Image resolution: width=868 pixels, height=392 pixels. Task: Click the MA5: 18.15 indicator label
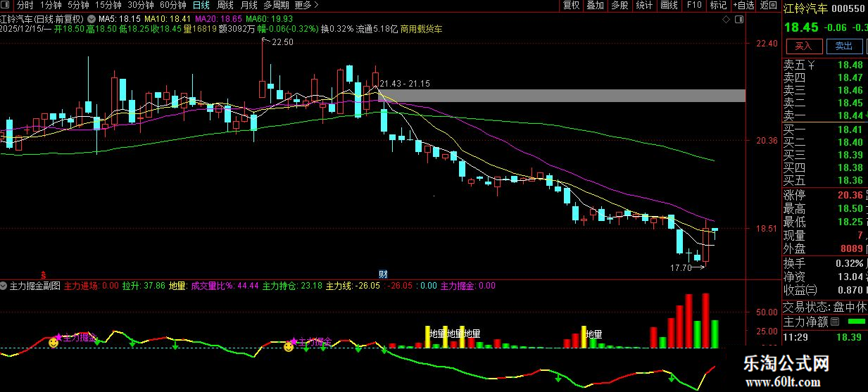pyautogui.click(x=119, y=18)
